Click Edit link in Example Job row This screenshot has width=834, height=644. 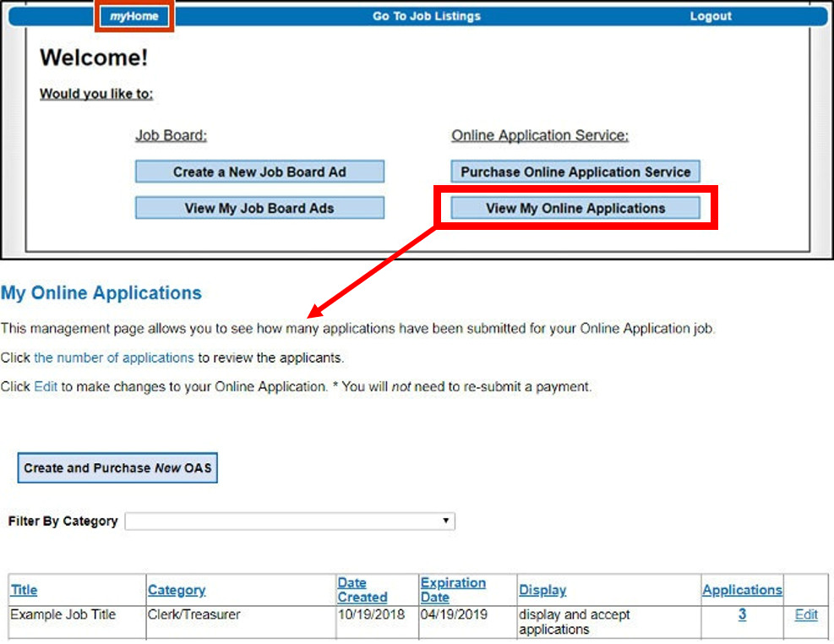pyautogui.click(x=806, y=615)
